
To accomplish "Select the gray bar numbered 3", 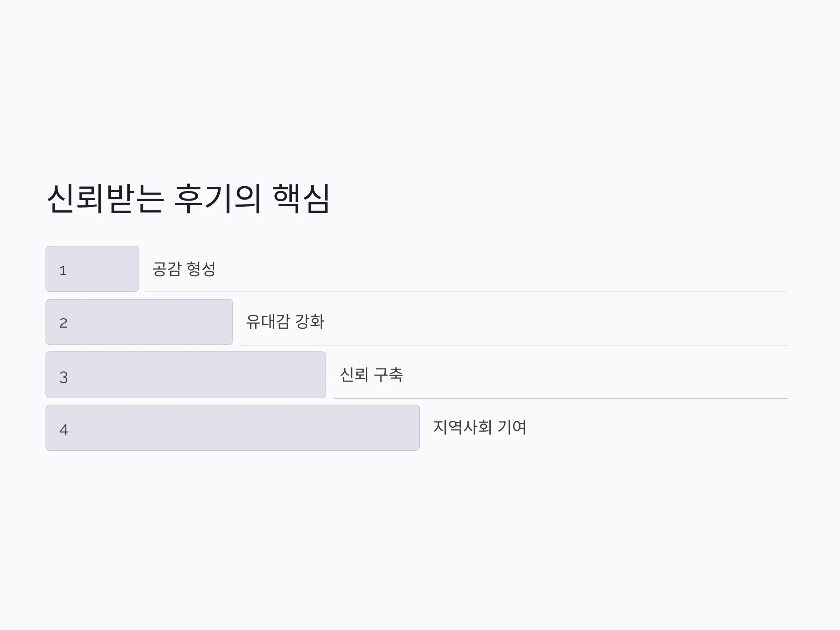I will (186, 375).
